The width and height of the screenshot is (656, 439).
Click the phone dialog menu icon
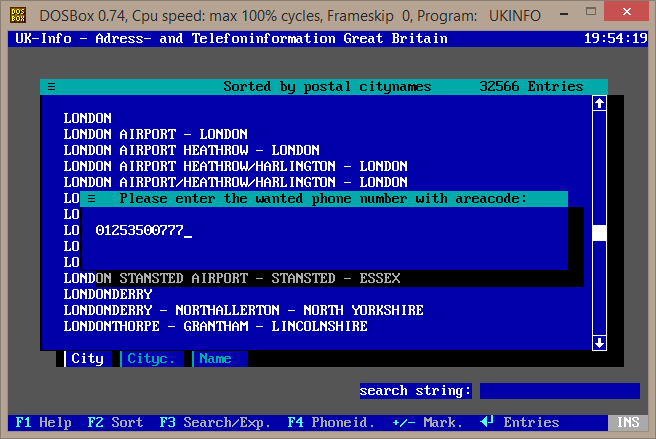pyautogui.click(x=92, y=199)
